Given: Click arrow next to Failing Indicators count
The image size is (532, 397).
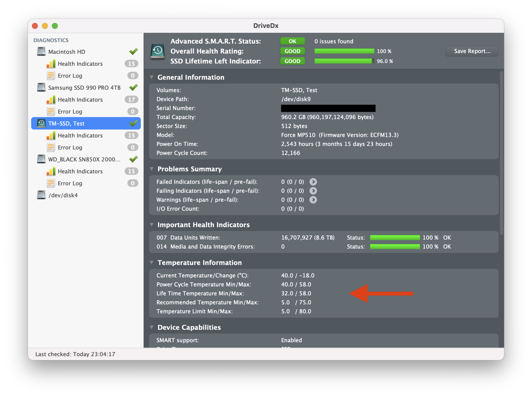Looking at the screenshot, I should point(313,191).
